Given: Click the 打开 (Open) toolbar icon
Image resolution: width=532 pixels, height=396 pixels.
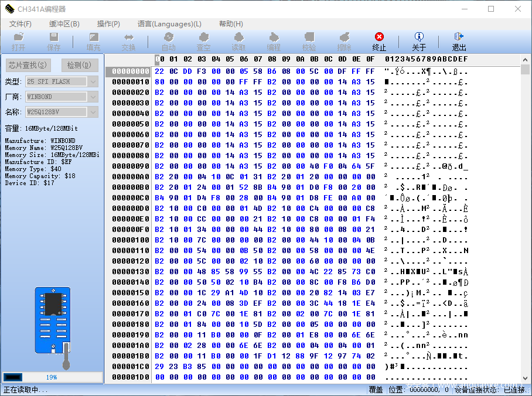Looking at the screenshot, I should coord(19,37).
